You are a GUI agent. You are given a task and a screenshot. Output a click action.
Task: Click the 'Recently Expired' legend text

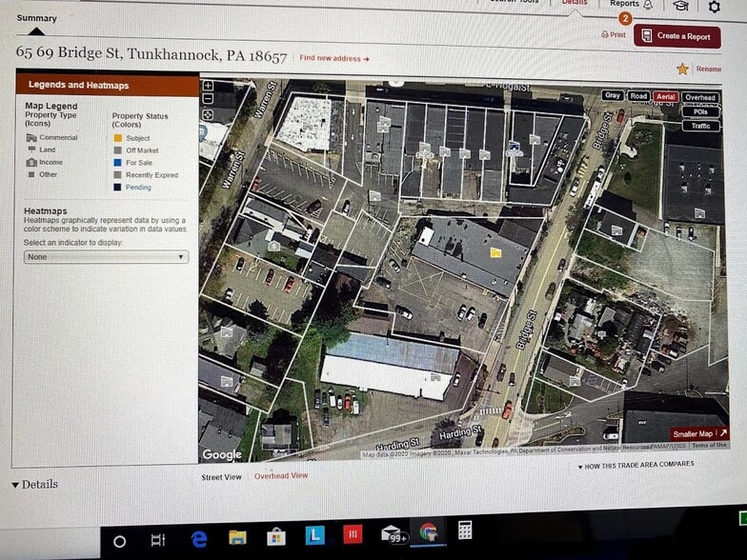point(152,175)
